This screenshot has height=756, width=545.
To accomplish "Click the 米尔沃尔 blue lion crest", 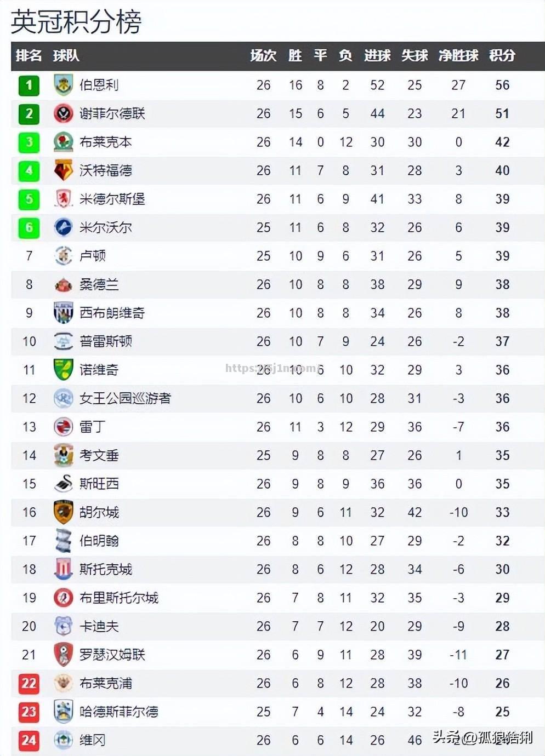I will pyautogui.click(x=64, y=227).
